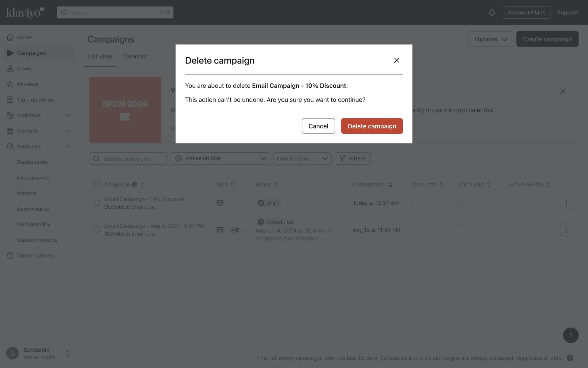
Task: Close the Delete campaign dialog
Action: coord(396,60)
